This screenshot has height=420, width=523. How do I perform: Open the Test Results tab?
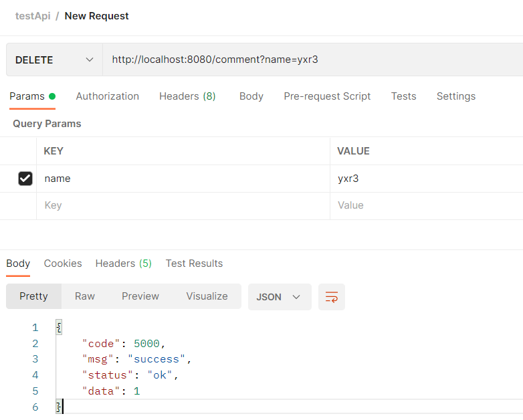(x=194, y=264)
